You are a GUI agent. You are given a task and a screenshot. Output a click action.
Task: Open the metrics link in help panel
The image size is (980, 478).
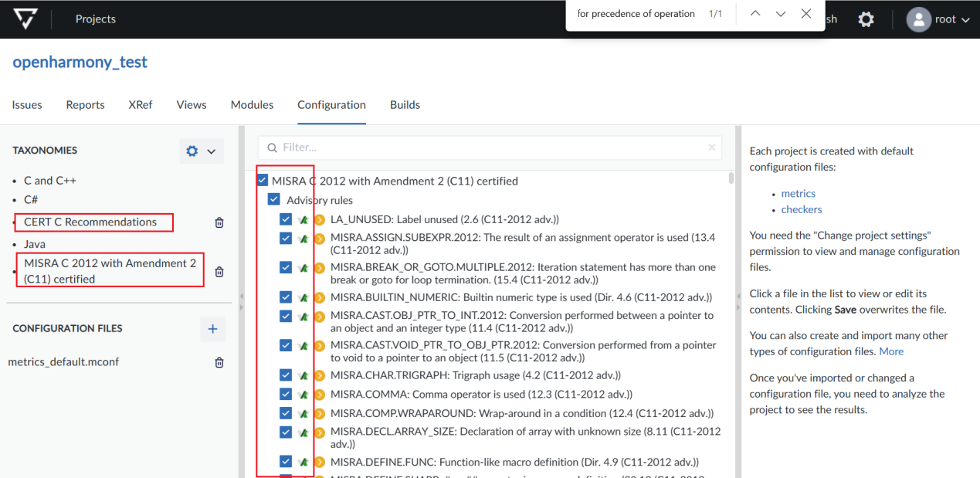click(x=799, y=194)
